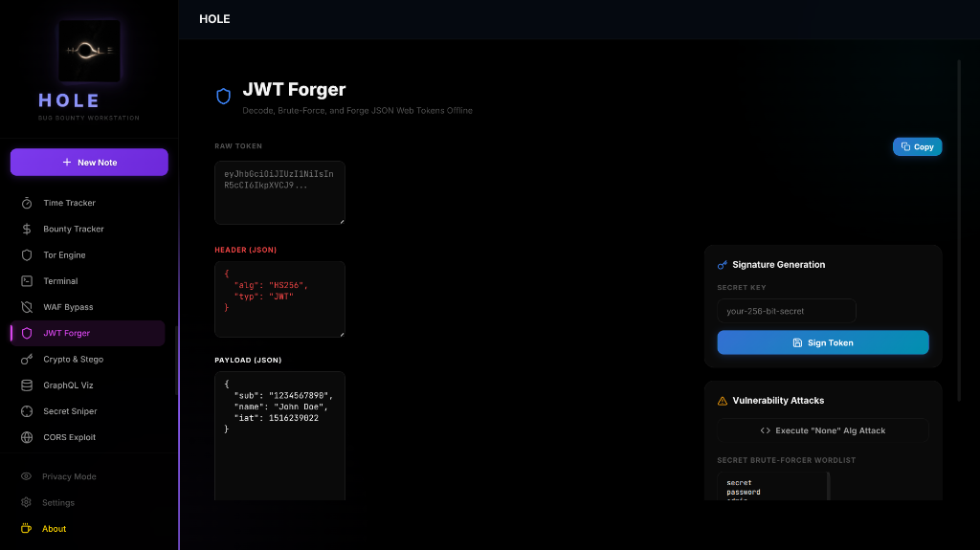Click the warning triangle beside Vulnerability Attacks

tap(723, 401)
